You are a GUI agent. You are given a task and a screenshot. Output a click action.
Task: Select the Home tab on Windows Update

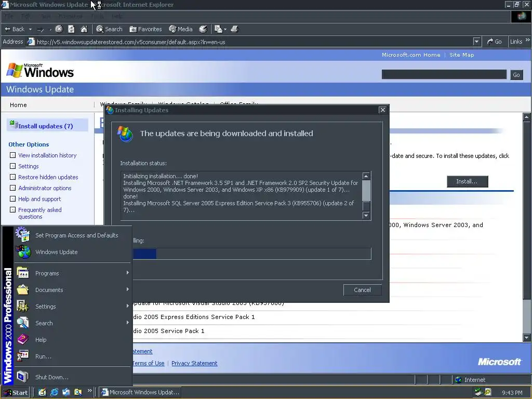(18, 105)
